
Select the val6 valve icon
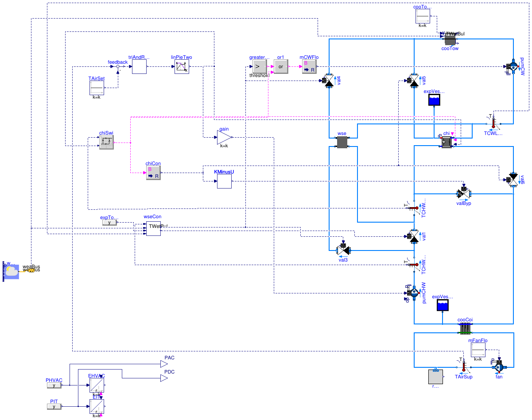point(513,179)
